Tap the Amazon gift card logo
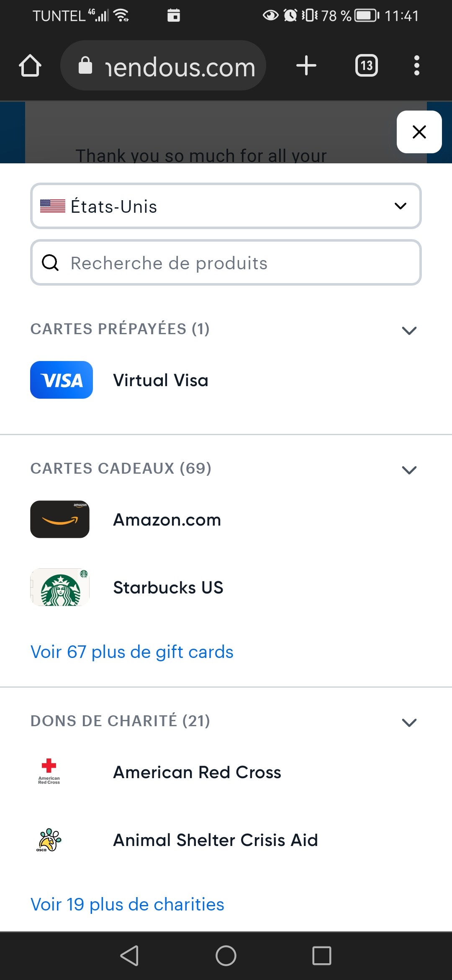The height and width of the screenshot is (980, 452). pyautogui.click(x=60, y=519)
